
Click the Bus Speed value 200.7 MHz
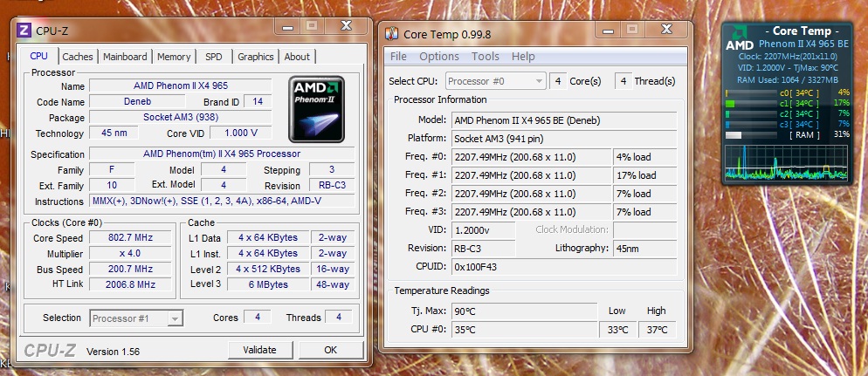point(130,270)
